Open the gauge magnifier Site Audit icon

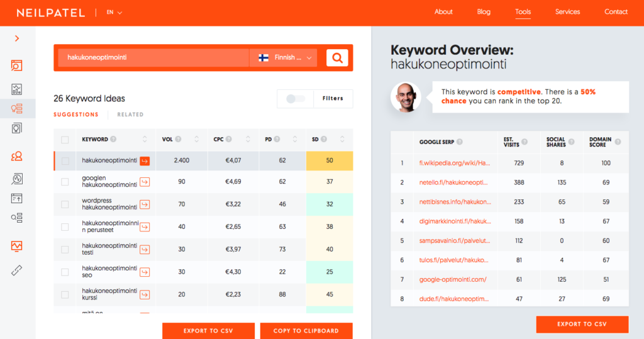pos(16,179)
